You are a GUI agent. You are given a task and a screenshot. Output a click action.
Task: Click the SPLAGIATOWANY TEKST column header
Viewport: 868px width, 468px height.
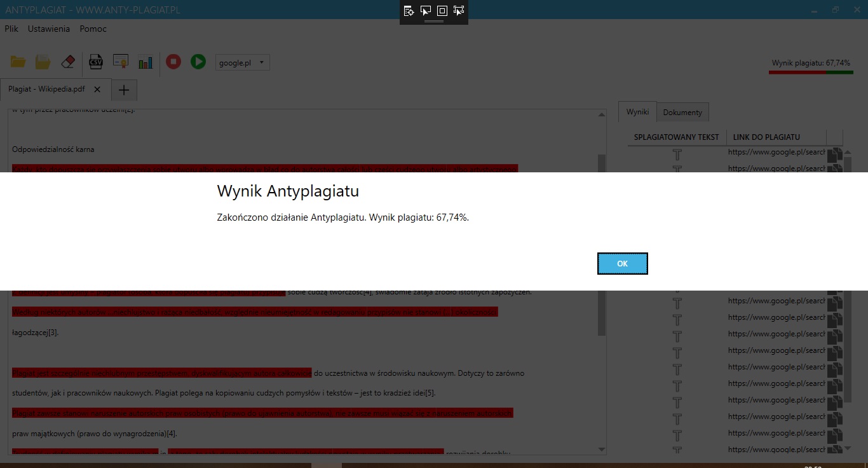676,137
